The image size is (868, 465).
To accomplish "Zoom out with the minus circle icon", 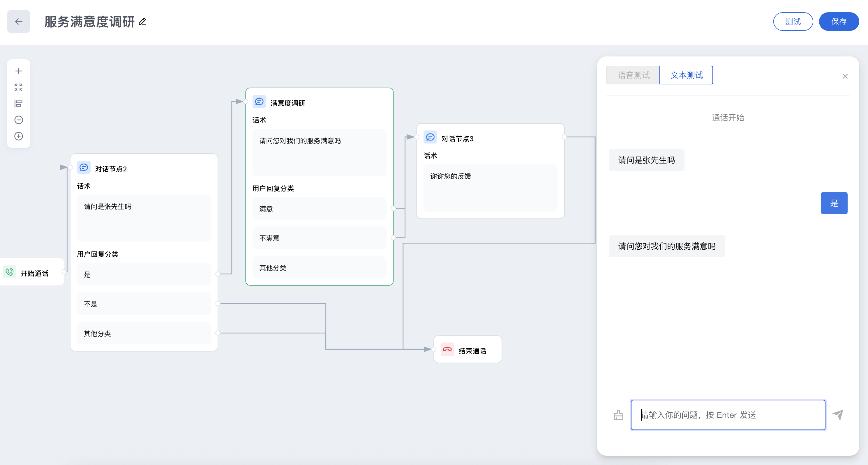I will (19, 120).
